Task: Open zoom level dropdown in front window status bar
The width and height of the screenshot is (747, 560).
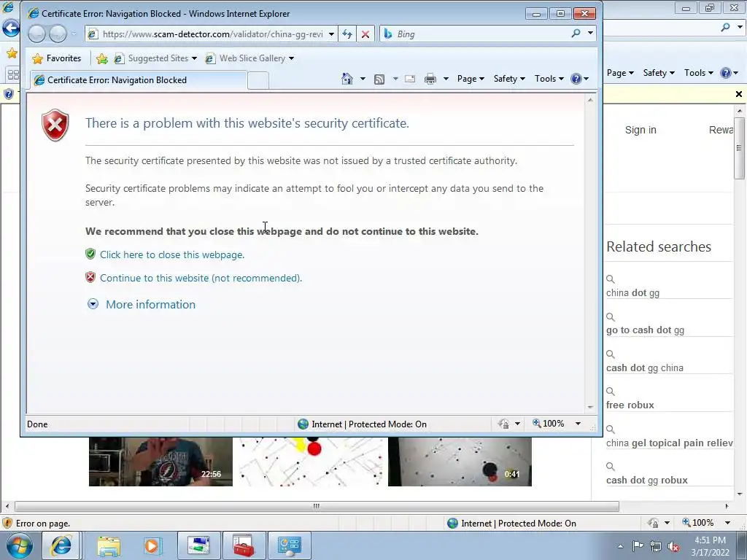Action: (578, 424)
